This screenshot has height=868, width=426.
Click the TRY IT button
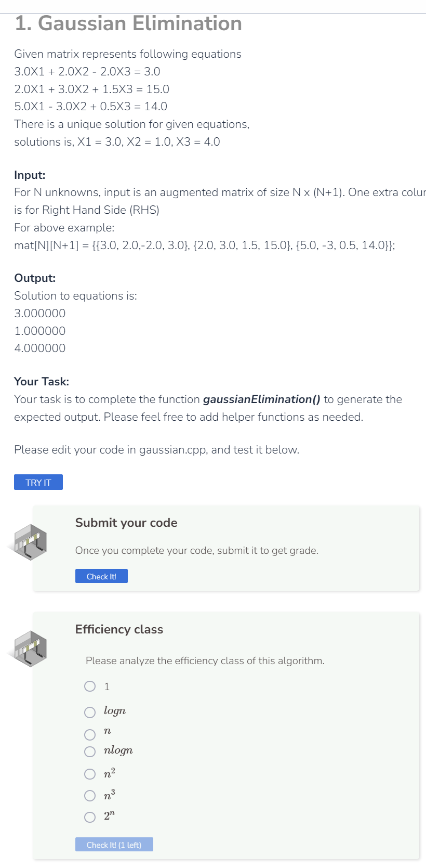(x=38, y=482)
